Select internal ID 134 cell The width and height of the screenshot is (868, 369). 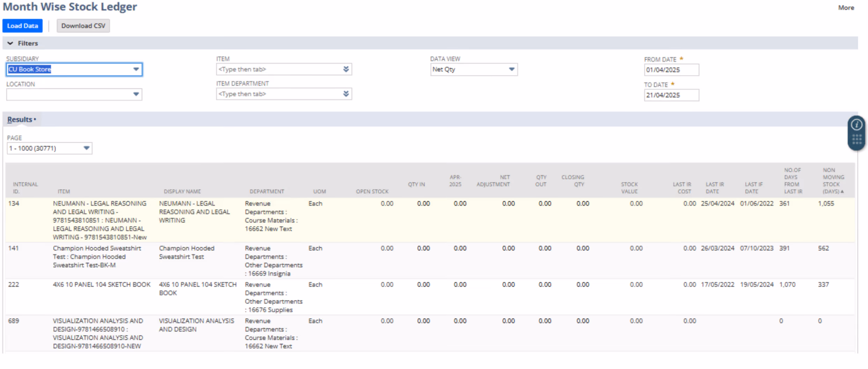(14, 204)
